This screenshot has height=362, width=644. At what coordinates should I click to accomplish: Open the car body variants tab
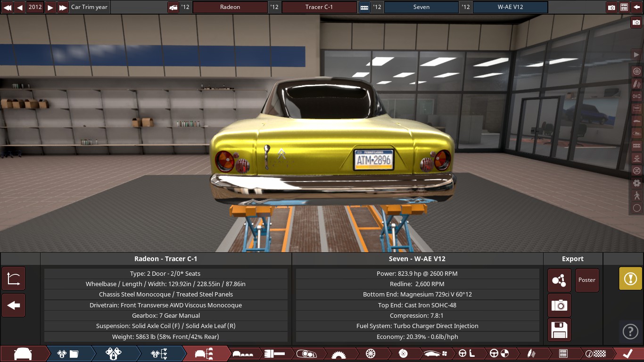point(243,354)
